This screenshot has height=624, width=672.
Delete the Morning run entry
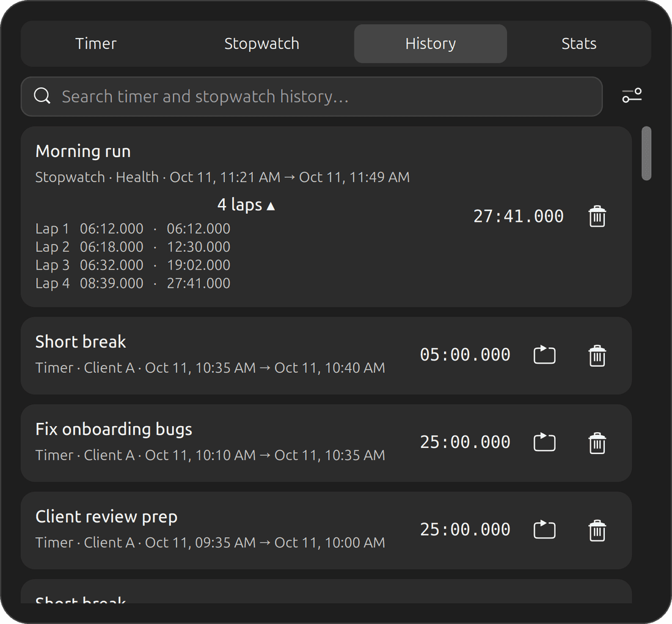(597, 216)
